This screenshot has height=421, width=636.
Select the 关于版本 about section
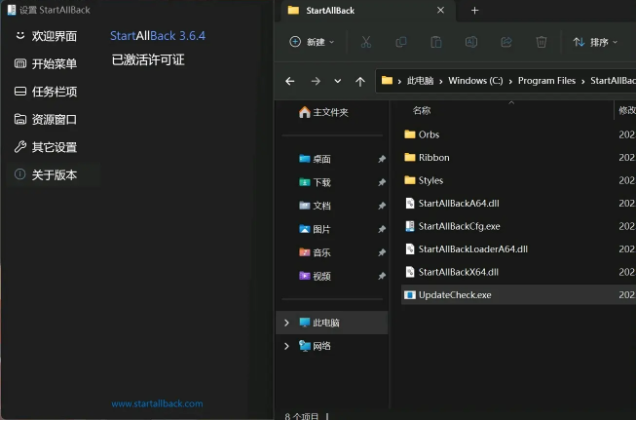[54, 175]
